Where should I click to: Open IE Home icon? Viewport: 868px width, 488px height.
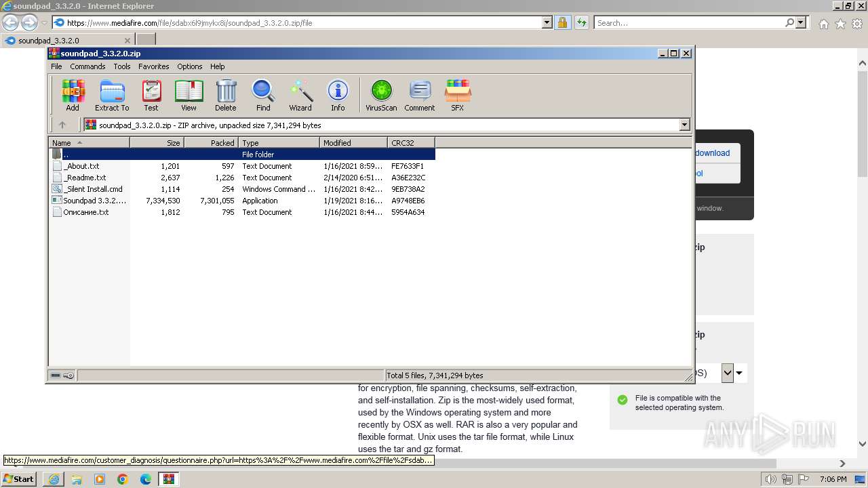pos(823,24)
